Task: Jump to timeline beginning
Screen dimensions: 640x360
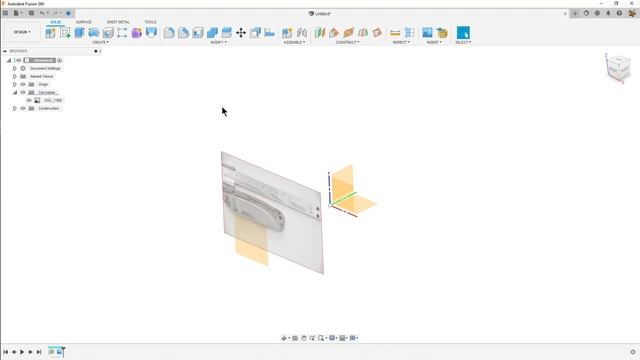Action: click(5, 352)
